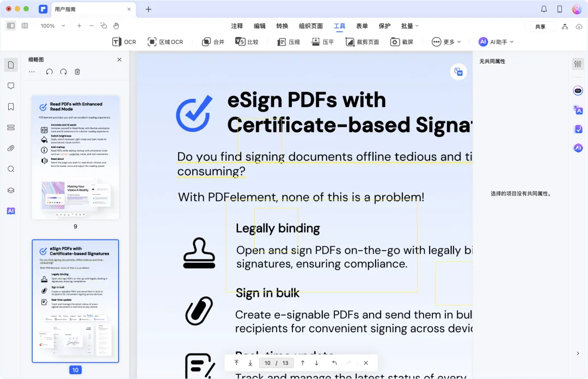Open the 组织页面 tab
This screenshot has width=588, height=379.
[311, 26]
